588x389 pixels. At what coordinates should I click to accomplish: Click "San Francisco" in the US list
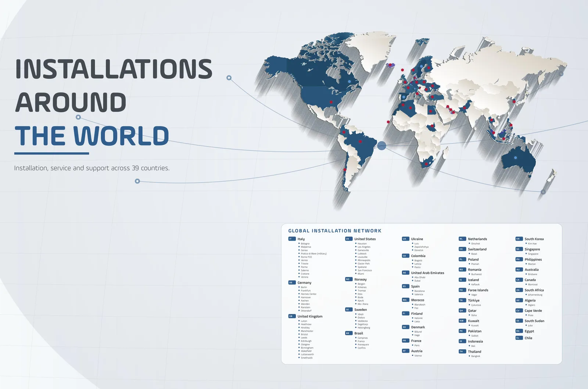point(365,270)
